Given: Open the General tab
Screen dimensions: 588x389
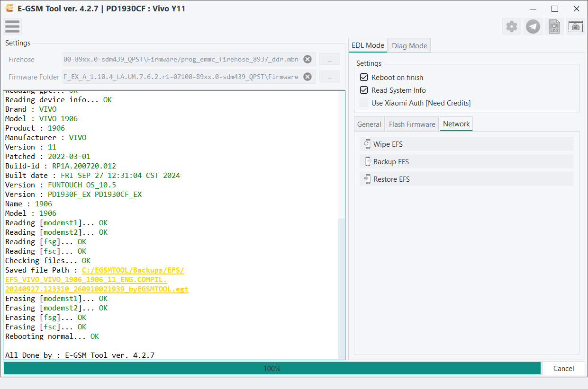Looking at the screenshot, I should pos(369,124).
